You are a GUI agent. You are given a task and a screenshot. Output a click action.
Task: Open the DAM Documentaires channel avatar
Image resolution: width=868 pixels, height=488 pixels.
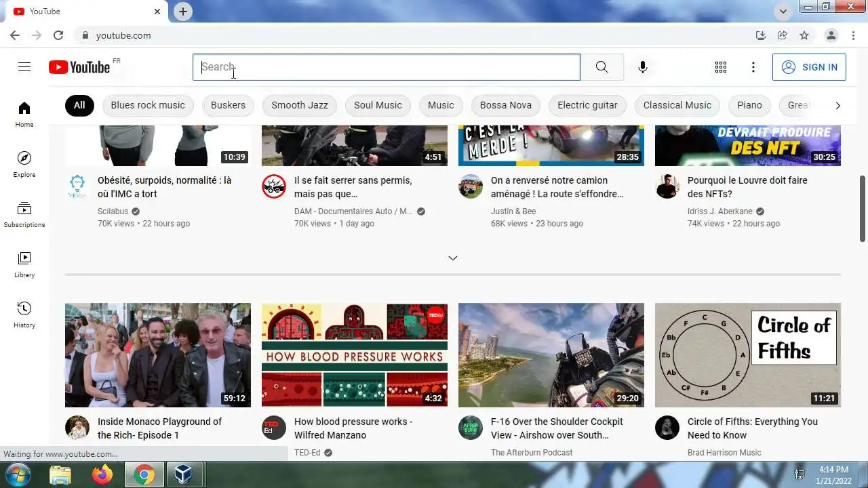click(274, 186)
